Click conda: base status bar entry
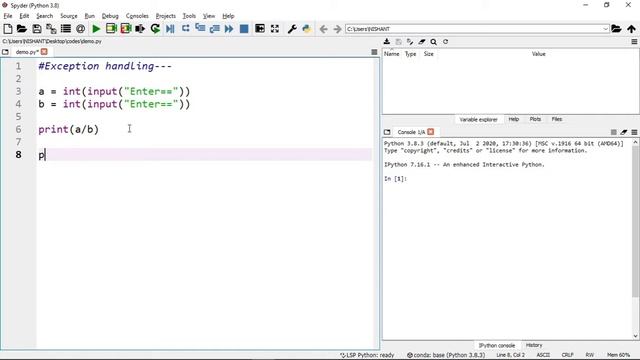This screenshot has height=360, width=640. (x=446, y=355)
